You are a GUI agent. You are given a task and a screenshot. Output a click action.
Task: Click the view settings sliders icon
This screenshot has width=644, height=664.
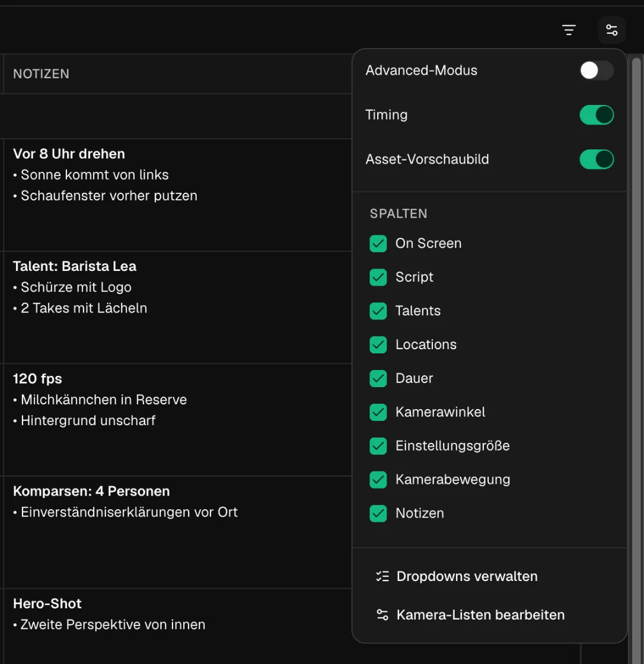point(611,30)
